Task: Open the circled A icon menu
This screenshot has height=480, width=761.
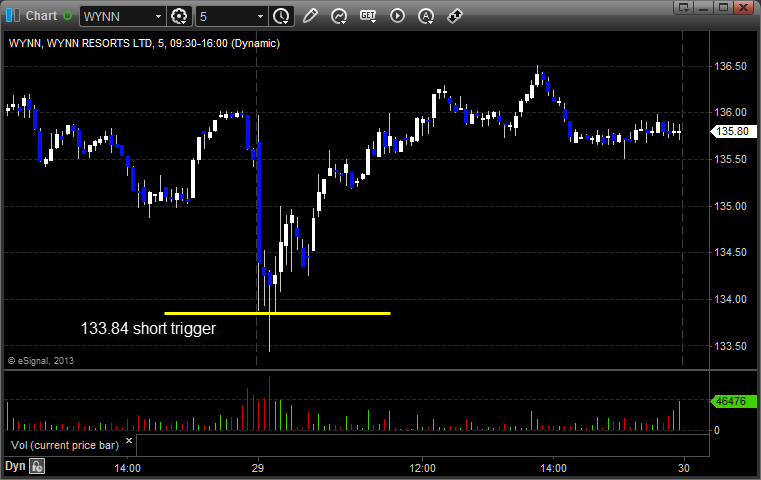Action: click(426, 16)
